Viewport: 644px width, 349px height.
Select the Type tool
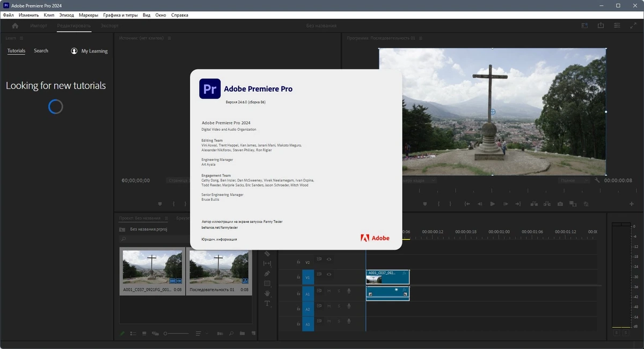267,303
